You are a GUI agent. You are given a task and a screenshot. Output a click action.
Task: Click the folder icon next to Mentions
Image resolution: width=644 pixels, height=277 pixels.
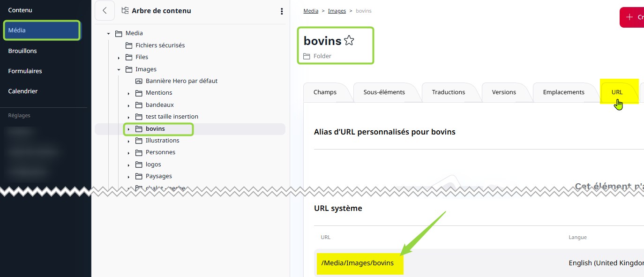pos(139,93)
